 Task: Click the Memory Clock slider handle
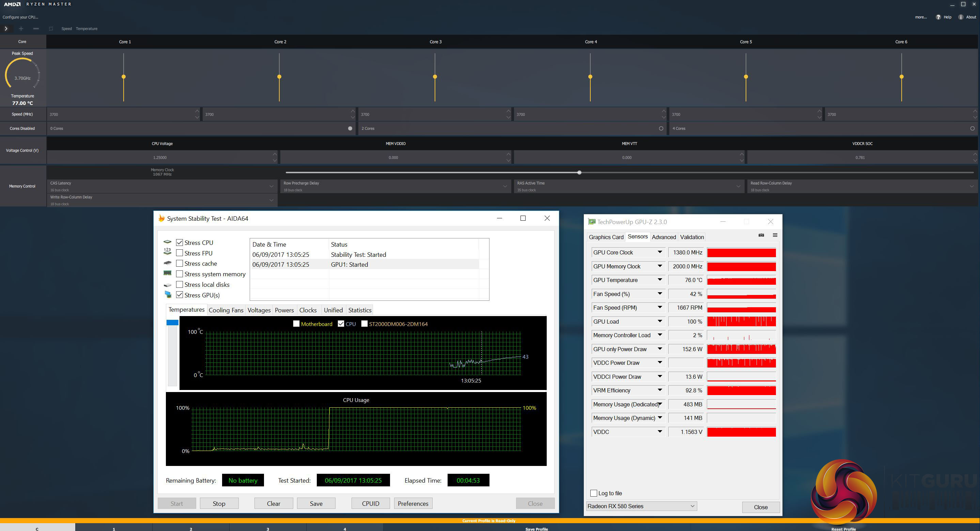coord(579,173)
